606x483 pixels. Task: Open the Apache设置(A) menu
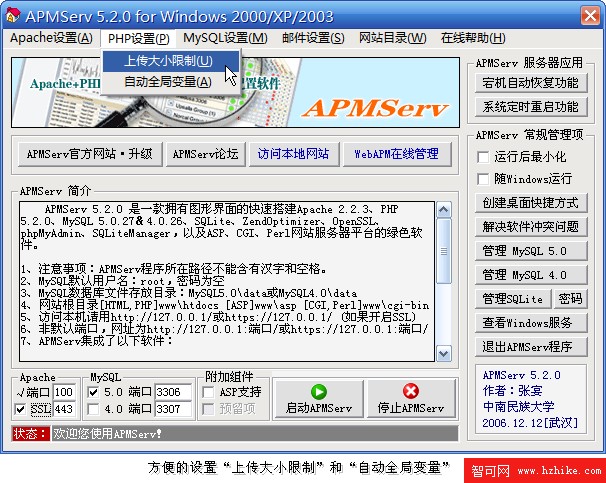[51, 38]
